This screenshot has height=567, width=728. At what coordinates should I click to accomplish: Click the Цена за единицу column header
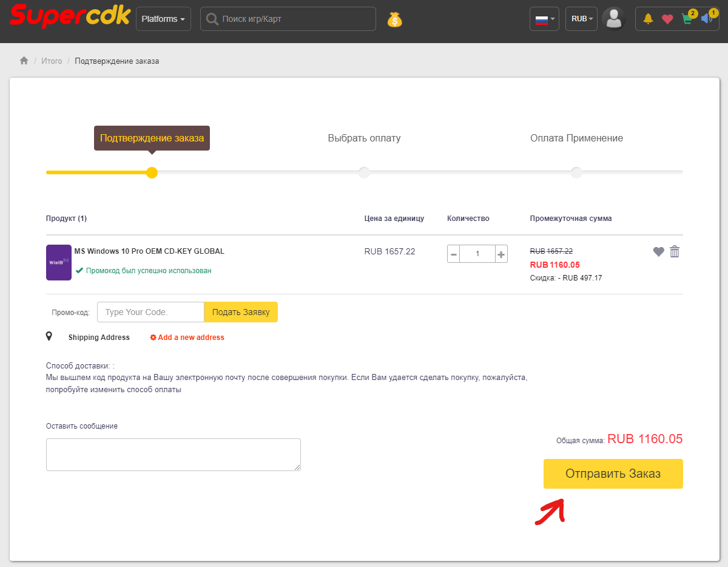tap(394, 219)
